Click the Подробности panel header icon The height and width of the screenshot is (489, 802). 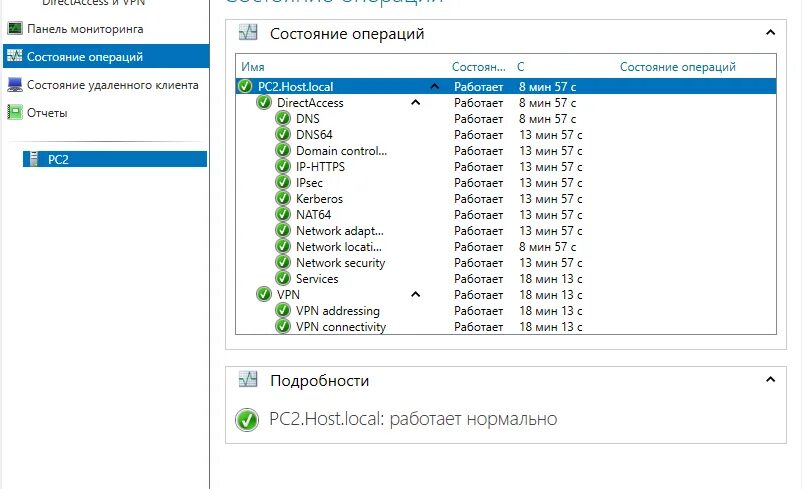[248, 379]
